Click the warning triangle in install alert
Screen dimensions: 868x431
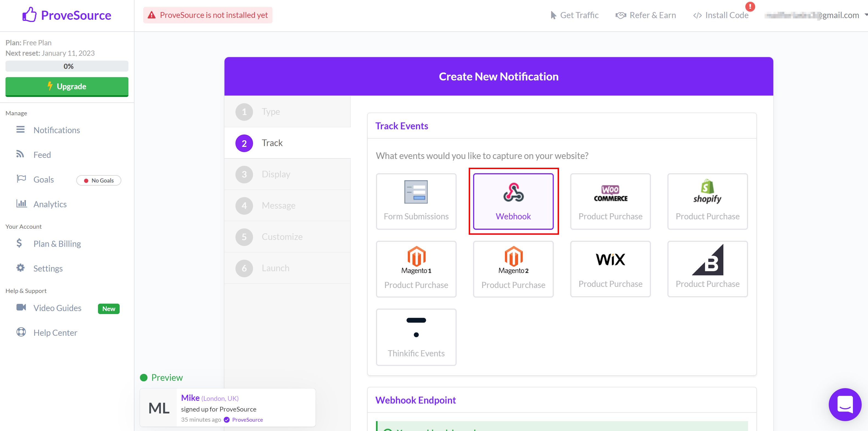[152, 15]
